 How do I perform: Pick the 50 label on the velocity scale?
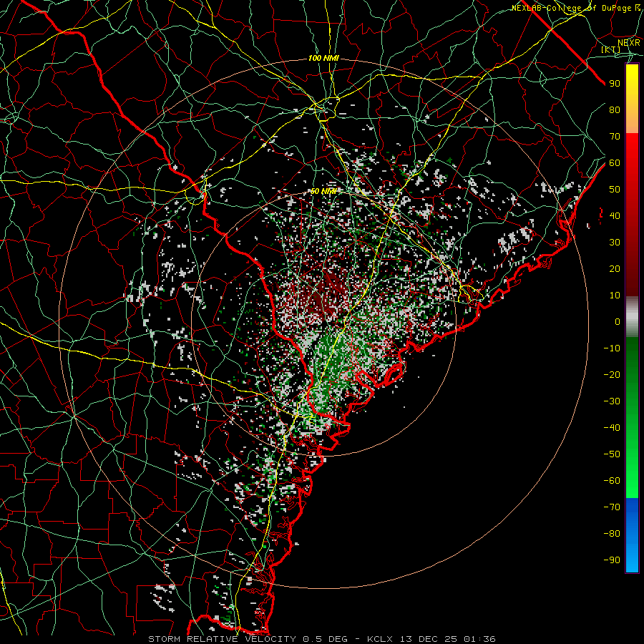pos(615,190)
